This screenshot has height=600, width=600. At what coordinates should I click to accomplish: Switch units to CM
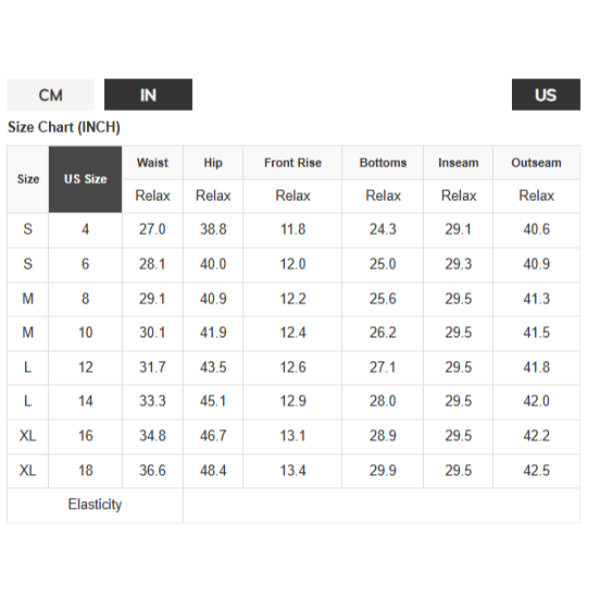point(50,95)
